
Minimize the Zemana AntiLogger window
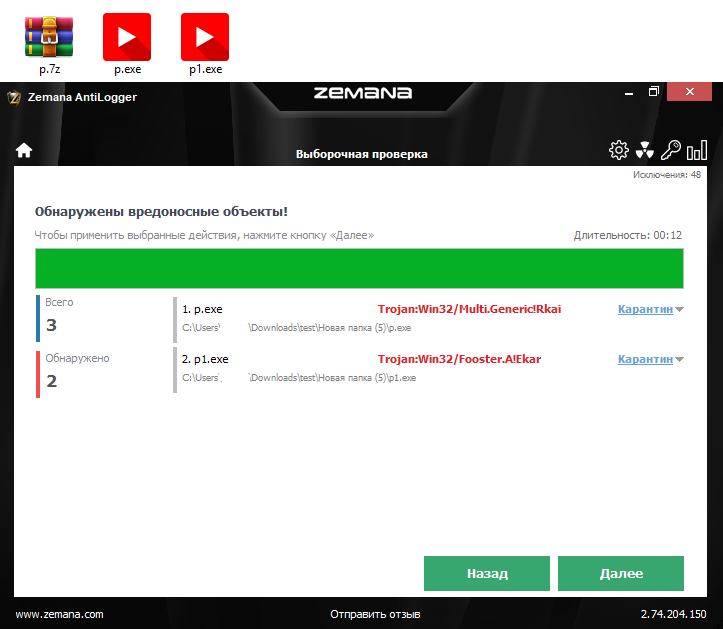coord(628,92)
